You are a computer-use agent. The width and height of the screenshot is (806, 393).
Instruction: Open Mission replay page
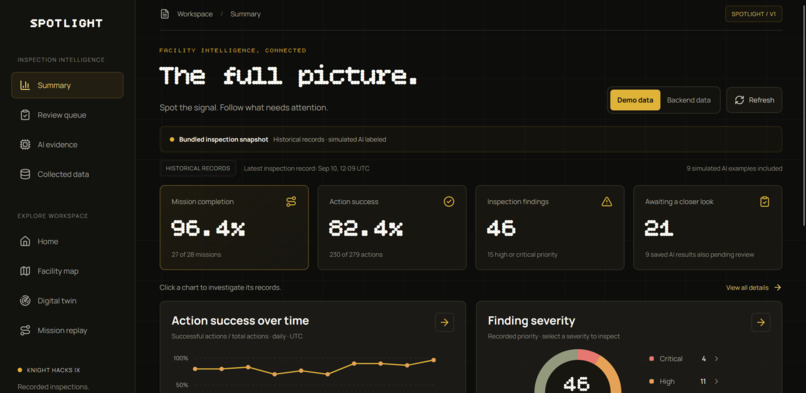(67, 330)
